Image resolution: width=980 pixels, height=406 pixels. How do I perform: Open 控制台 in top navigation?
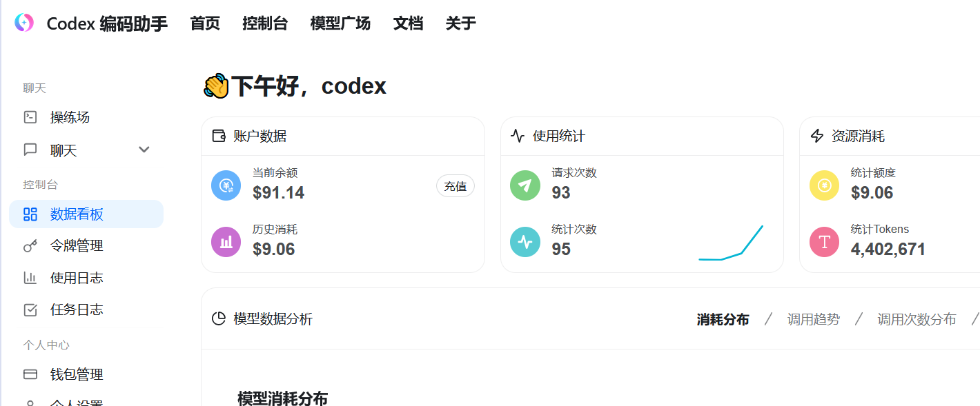(x=265, y=23)
